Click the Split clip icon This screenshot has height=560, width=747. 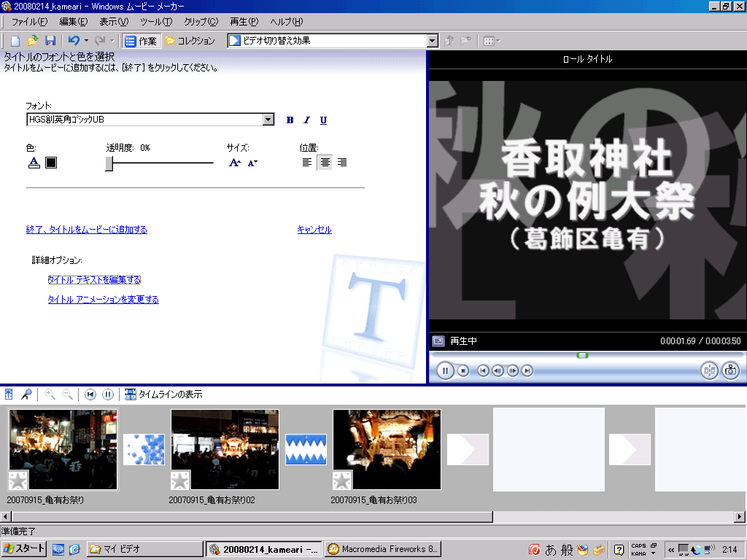coord(709,370)
